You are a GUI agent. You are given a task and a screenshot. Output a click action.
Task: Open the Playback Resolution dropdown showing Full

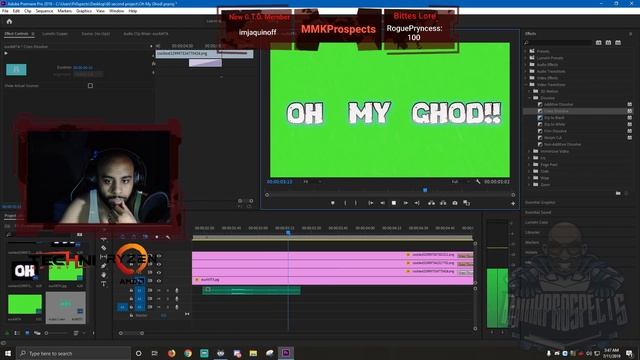(460, 182)
